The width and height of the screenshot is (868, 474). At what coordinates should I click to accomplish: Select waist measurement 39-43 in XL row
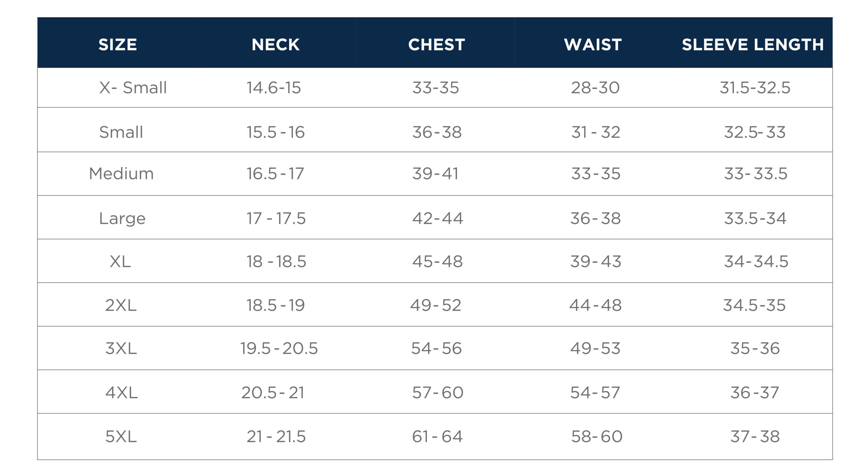point(596,262)
